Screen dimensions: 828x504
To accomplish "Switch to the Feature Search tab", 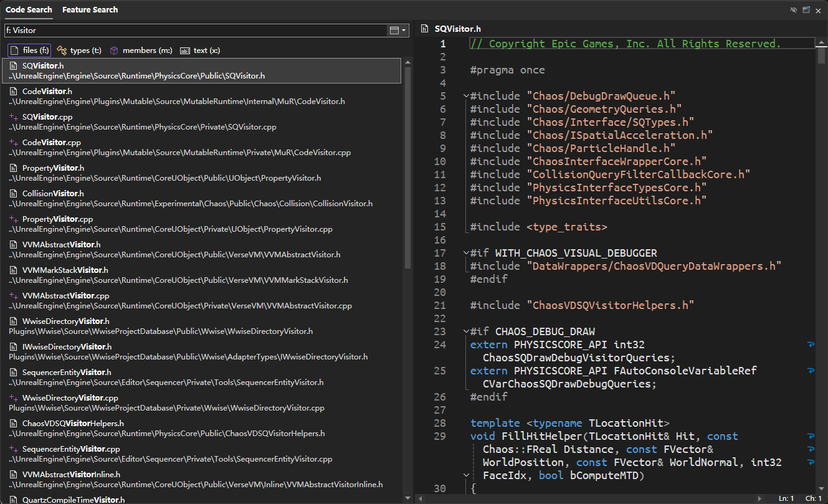I will (x=90, y=10).
